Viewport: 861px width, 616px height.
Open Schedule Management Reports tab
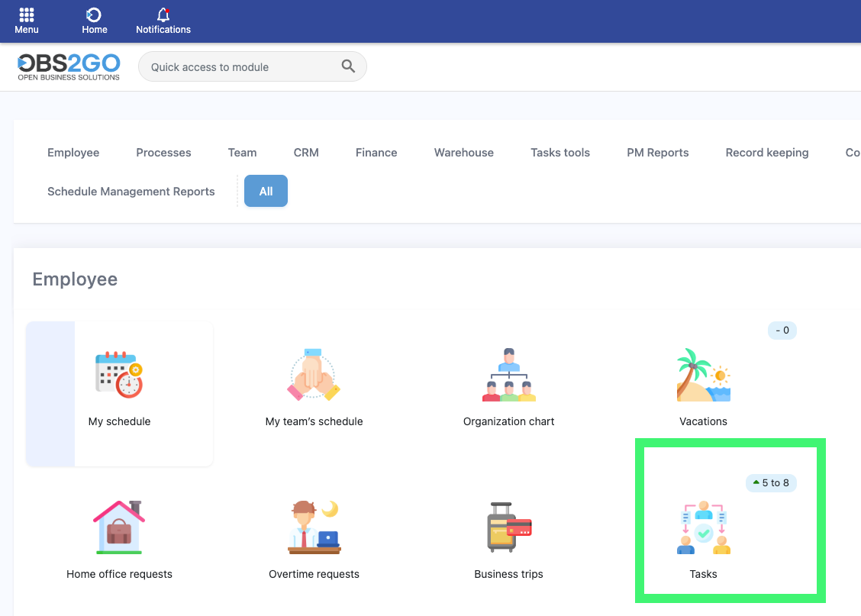131,192
